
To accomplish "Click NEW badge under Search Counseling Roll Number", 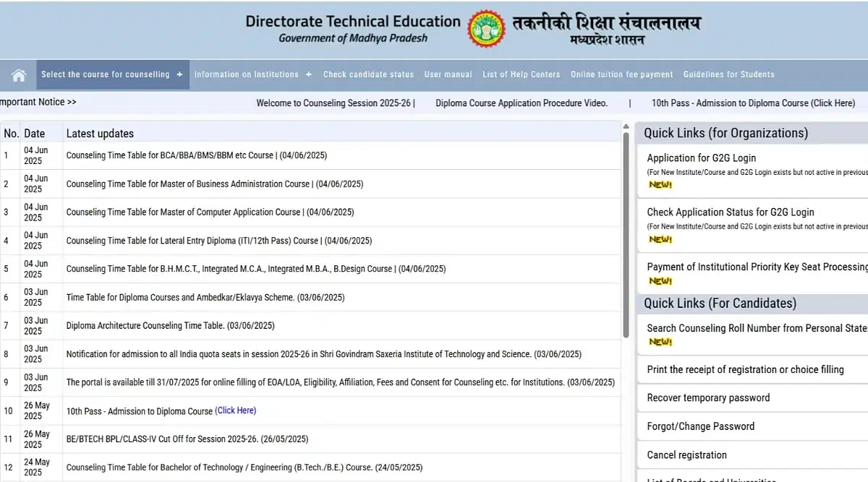I will (x=660, y=342).
